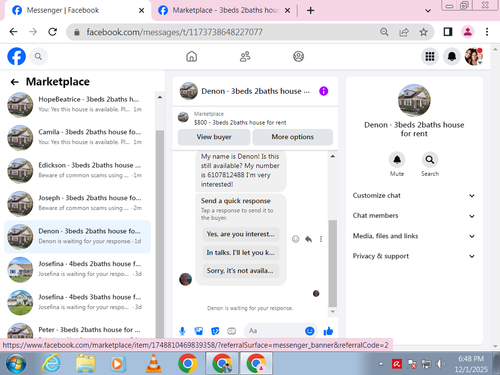Open the Facebook search magnifier icon
500x375 pixels.
click(x=38, y=57)
